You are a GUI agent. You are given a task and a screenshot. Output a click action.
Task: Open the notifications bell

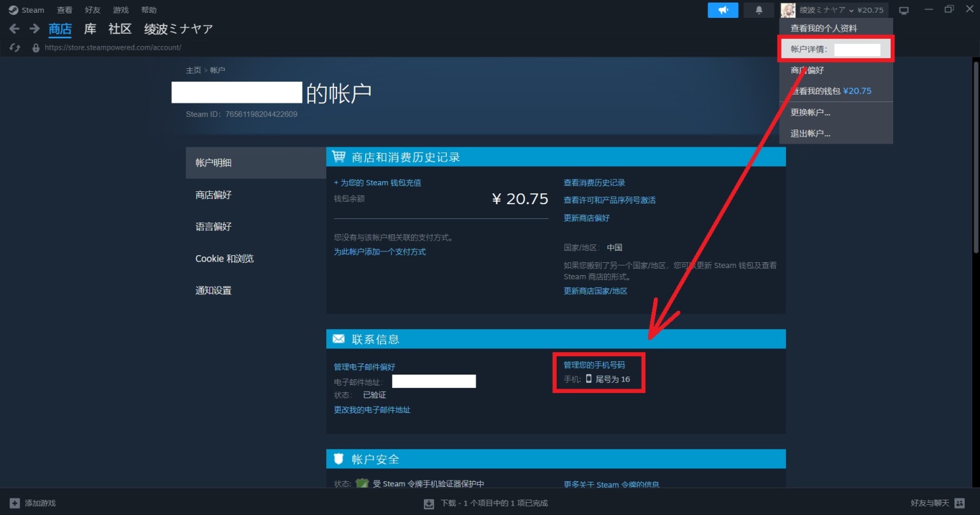tap(759, 10)
